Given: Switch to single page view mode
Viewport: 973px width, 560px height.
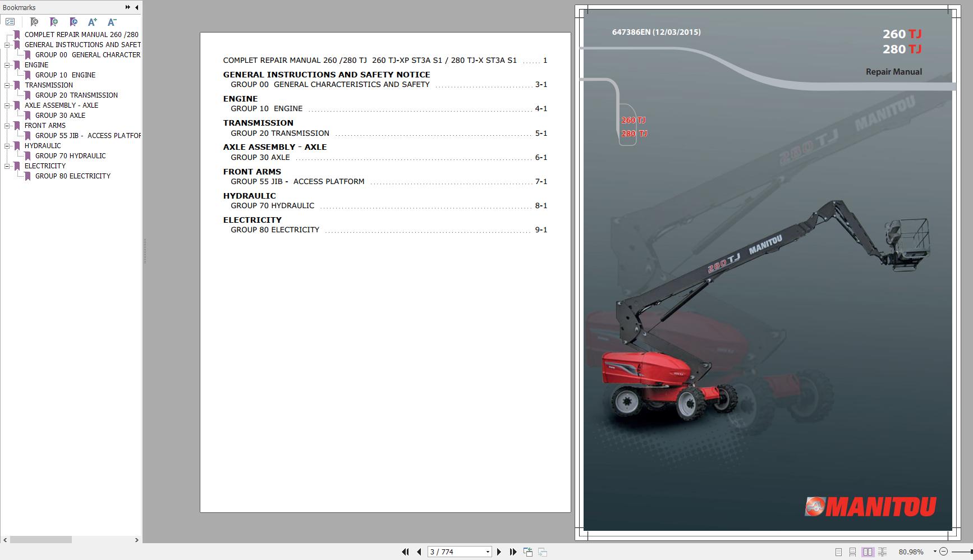Looking at the screenshot, I should (839, 552).
